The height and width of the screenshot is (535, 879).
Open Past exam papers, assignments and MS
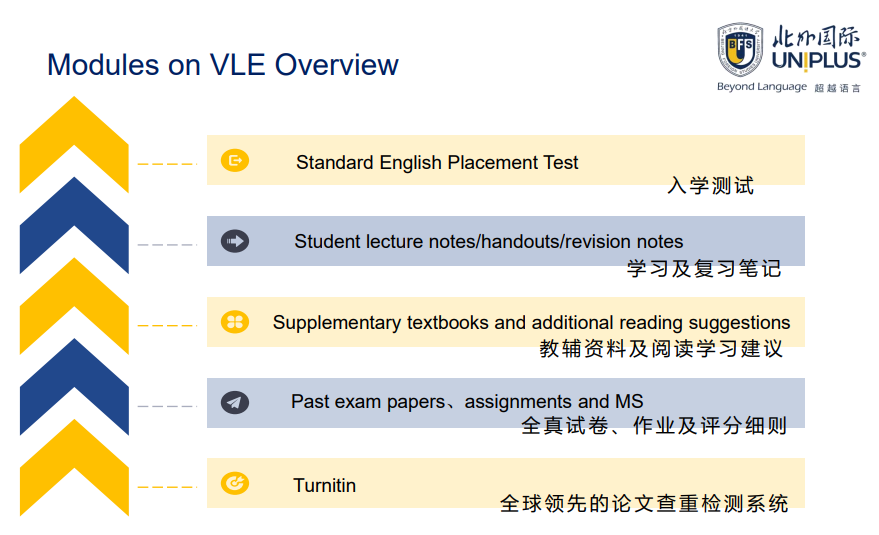tap(506, 403)
